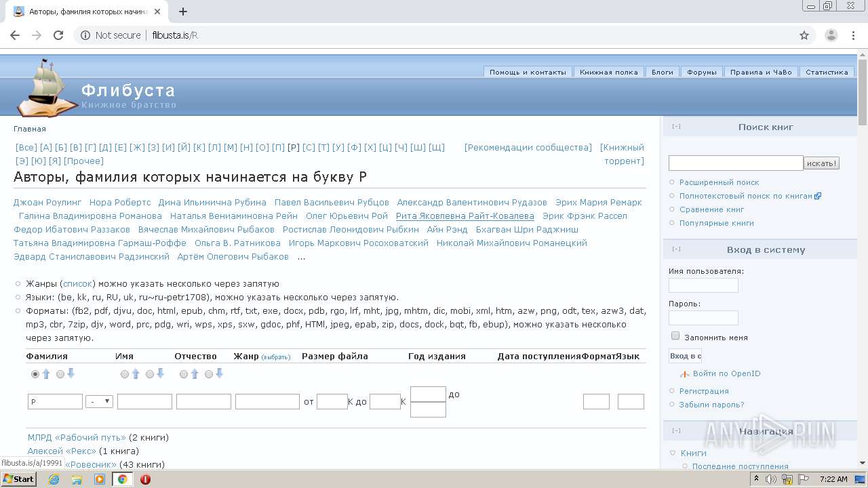
Task: Open the Правила и ЧаВо tab
Action: pyautogui.click(x=761, y=72)
